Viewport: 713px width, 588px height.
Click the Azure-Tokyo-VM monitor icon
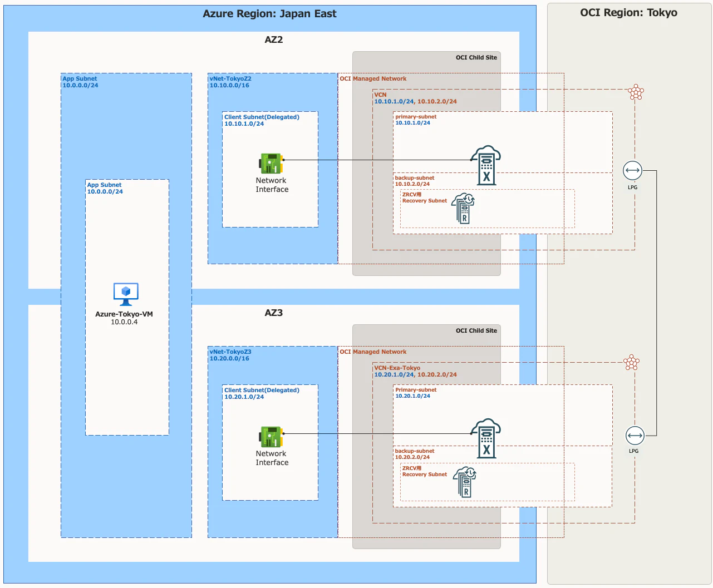tap(126, 294)
